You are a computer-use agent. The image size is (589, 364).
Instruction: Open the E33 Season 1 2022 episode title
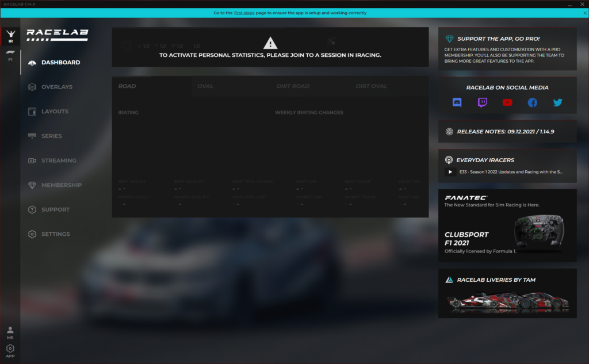511,172
